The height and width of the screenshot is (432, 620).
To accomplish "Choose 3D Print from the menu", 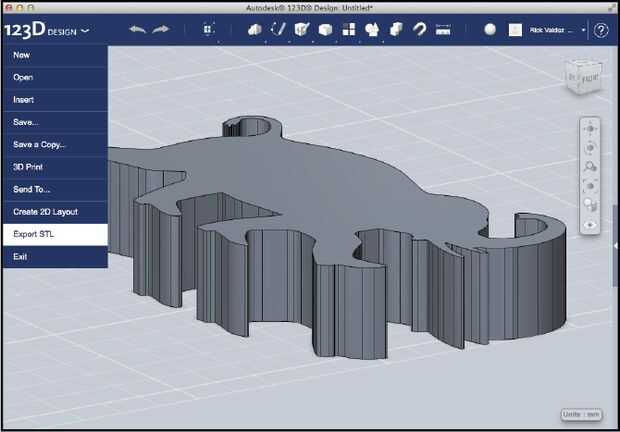I will [x=55, y=167].
